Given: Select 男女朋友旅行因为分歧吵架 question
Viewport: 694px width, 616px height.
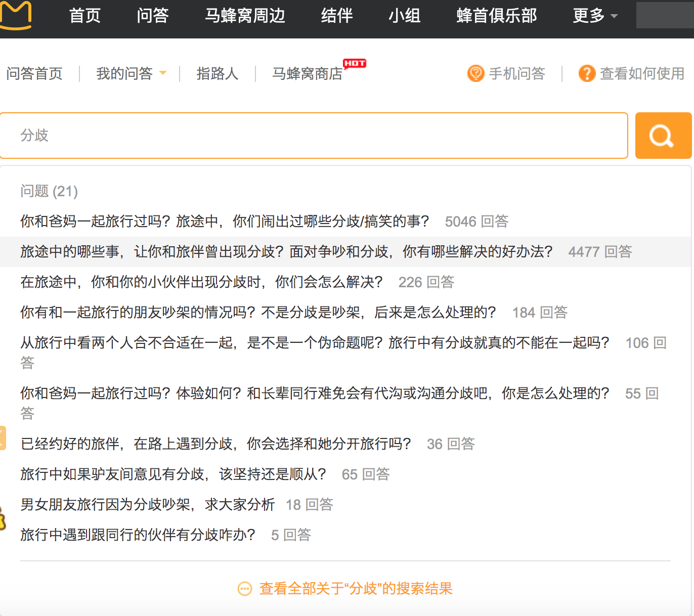Looking at the screenshot, I should pos(147,505).
